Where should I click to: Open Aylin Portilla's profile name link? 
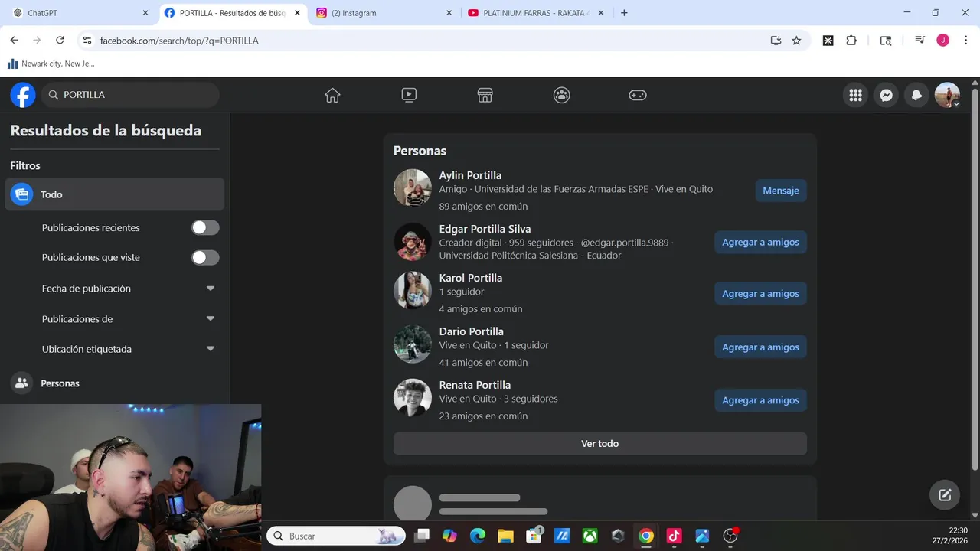470,175
